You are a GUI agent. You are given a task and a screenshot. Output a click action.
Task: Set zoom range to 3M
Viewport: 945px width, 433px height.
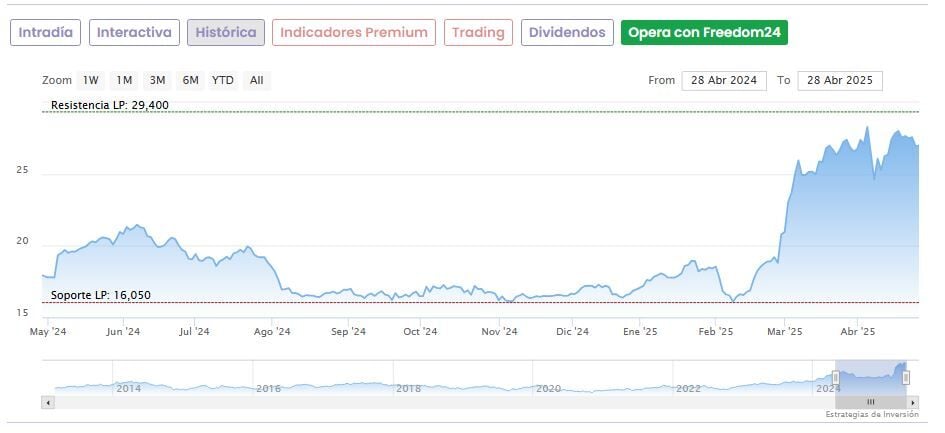(157, 80)
